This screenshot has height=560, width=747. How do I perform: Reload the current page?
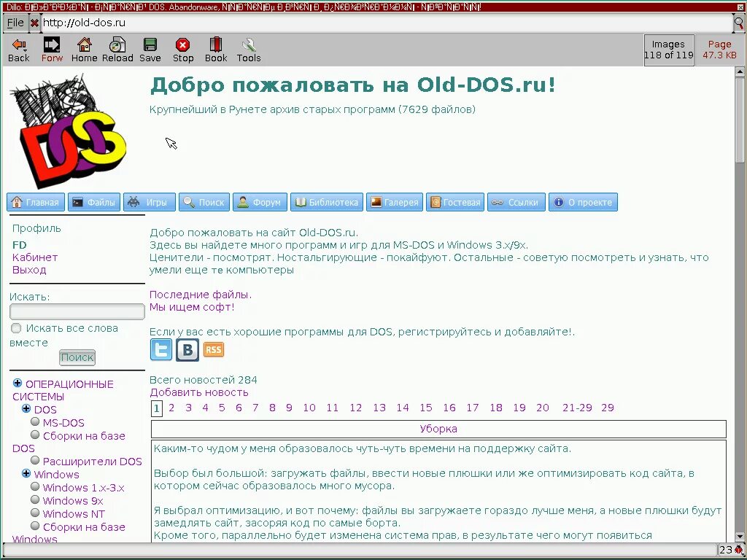(117, 50)
